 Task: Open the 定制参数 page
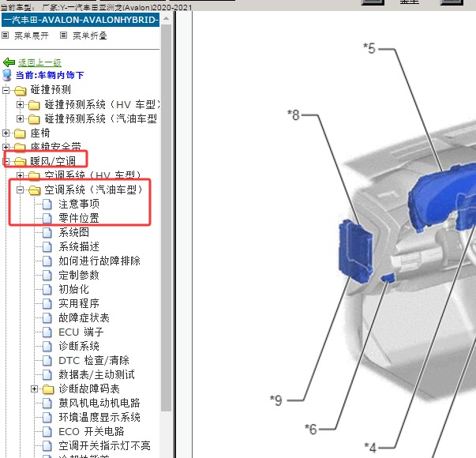79,275
